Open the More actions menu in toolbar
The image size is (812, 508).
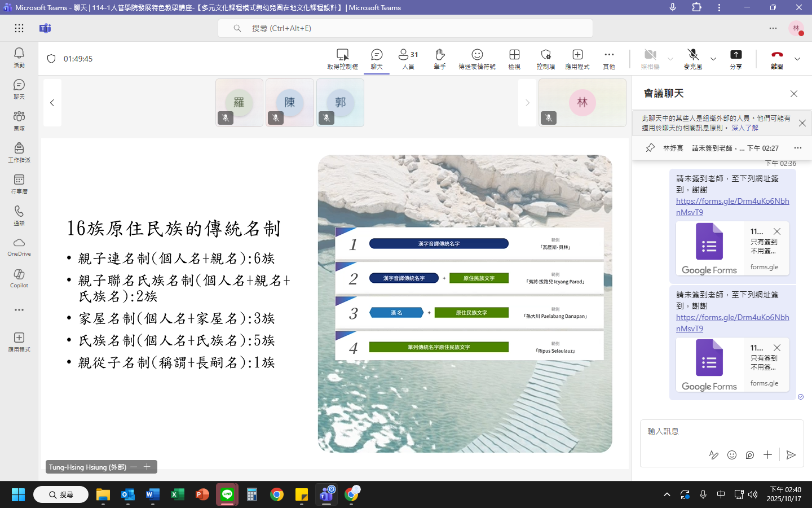pyautogui.click(x=609, y=59)
